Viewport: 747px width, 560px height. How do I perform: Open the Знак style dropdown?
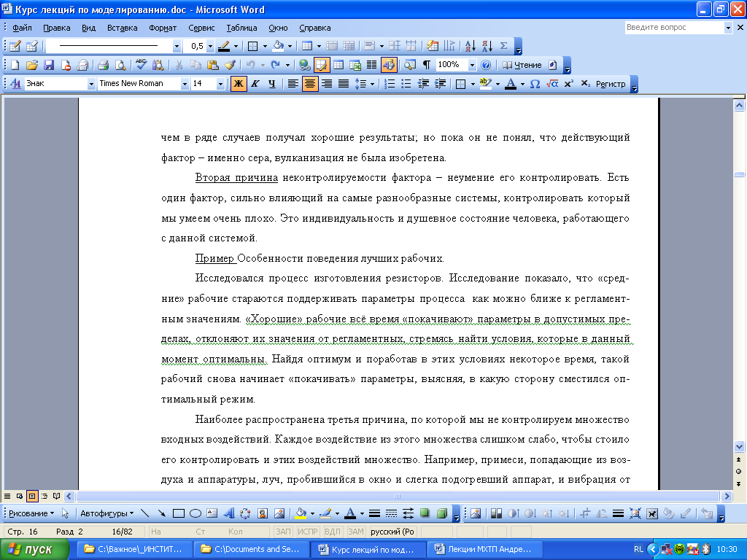(x=91, y=84)
